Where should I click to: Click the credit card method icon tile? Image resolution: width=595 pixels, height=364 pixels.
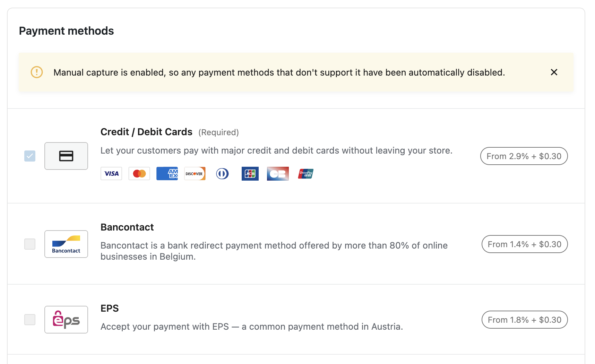[66, 156]
